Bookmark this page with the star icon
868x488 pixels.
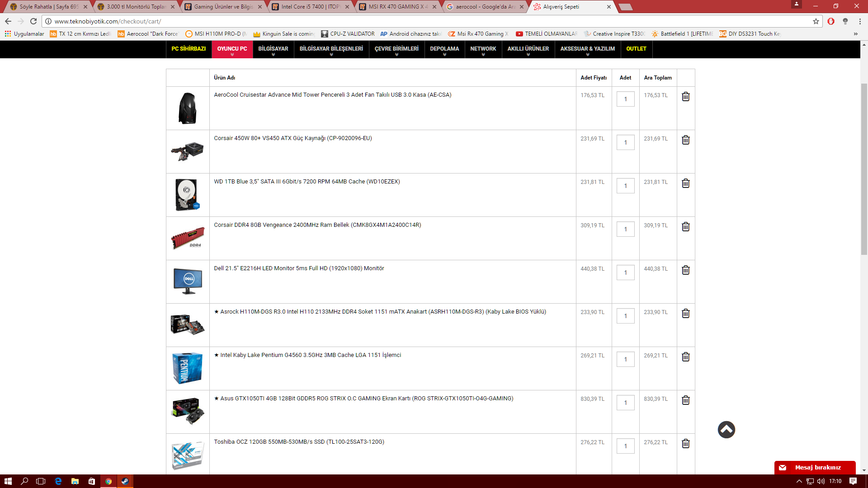click(816, 21)
